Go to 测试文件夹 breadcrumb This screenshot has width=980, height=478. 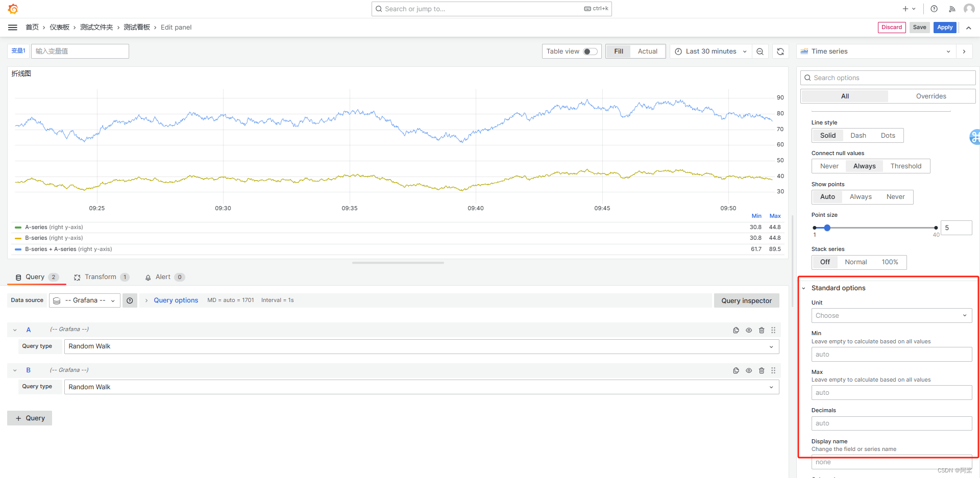click(96, 28)
